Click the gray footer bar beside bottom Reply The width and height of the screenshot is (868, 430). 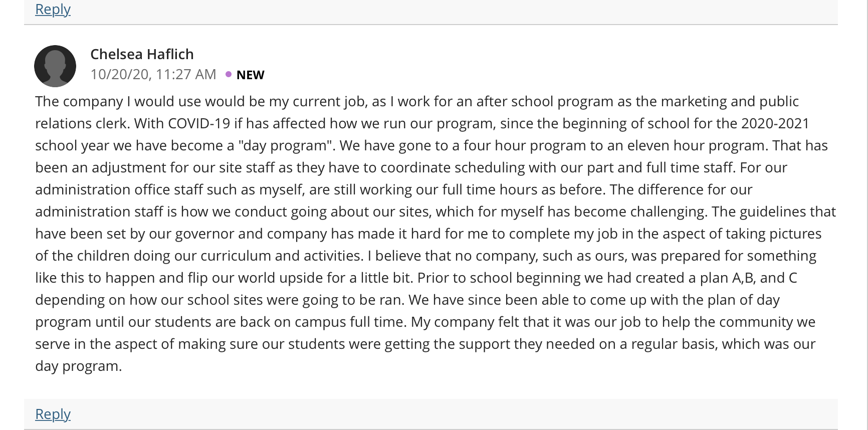tap(431, 414)
